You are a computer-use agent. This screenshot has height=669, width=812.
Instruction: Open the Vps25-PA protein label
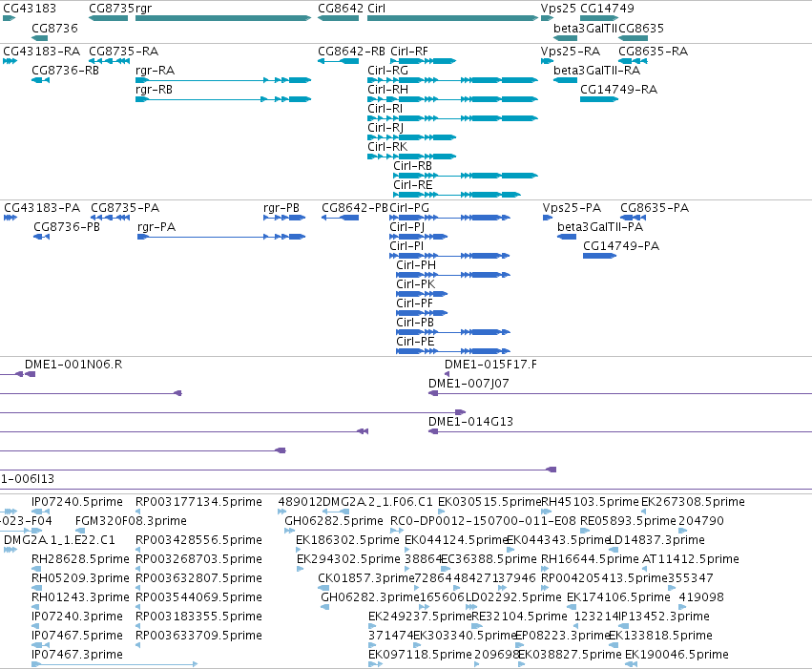point(573,208)
